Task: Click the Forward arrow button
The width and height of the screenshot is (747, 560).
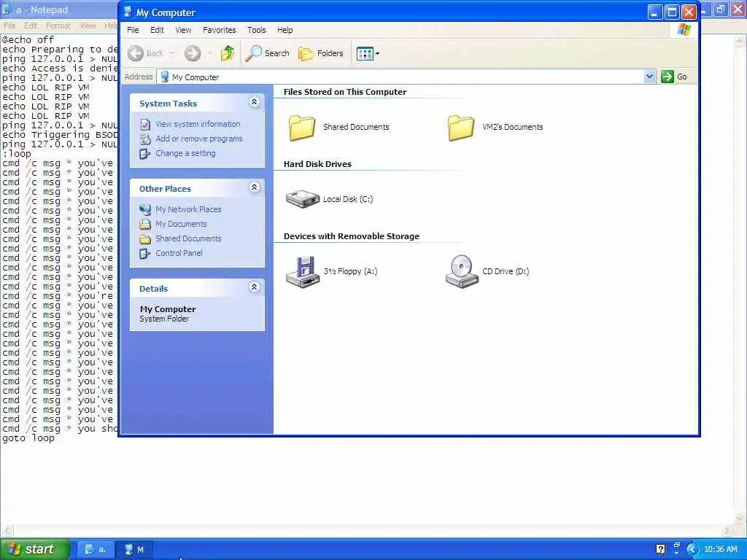Action: coord(193,53)
